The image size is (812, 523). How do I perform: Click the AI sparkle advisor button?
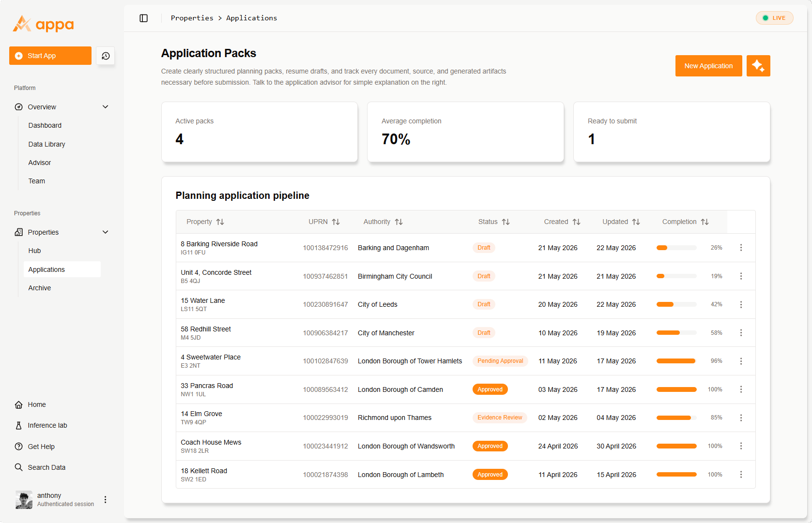point(758,66)
